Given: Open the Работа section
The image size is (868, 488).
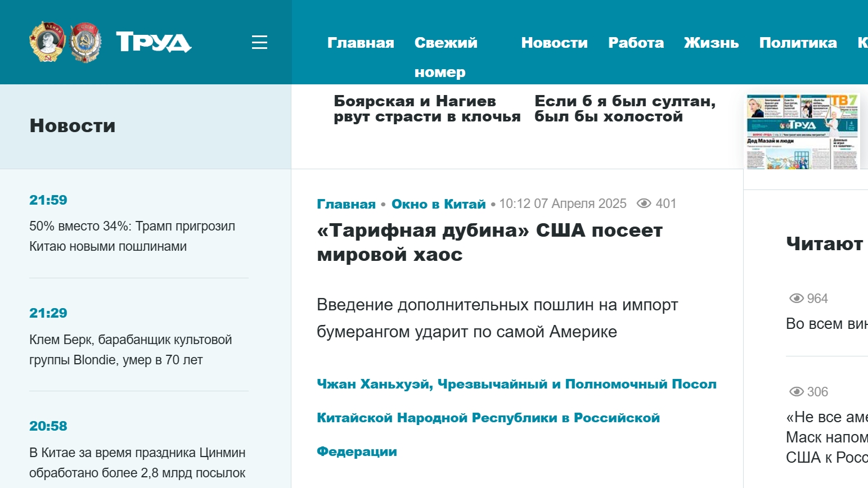Looking at the screenshot, I should (636, 43).
